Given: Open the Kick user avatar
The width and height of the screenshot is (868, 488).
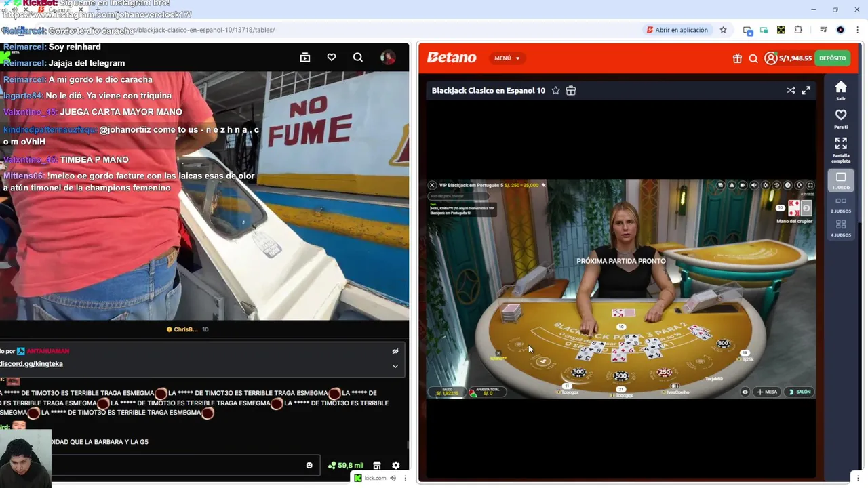Looking at the screenshot, I should coord(388,58).
